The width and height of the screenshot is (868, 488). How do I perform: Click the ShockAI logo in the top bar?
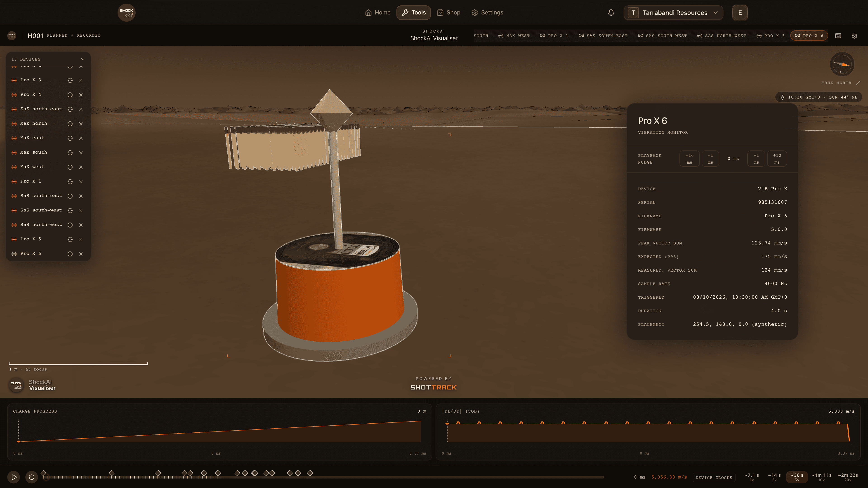[126, 12]
